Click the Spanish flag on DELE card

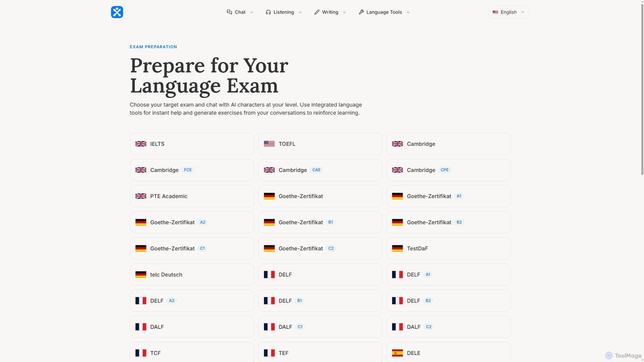(397, 353)
